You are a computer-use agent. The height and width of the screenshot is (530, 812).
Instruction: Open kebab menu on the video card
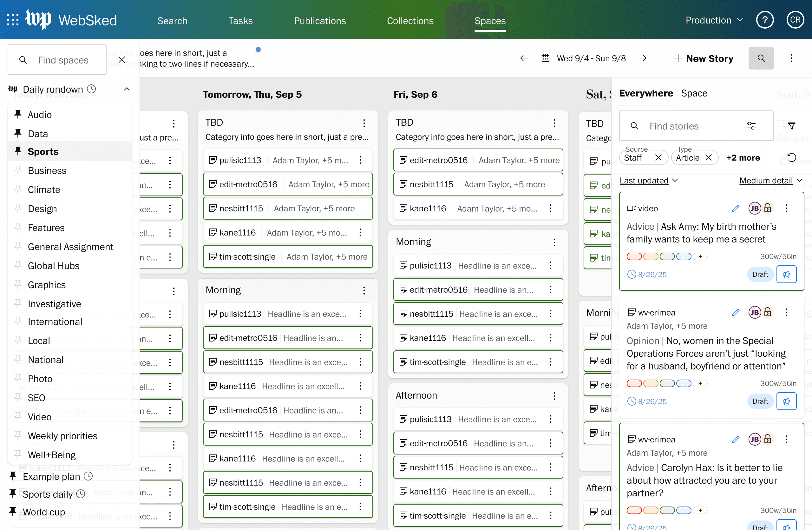pos(786,208)
